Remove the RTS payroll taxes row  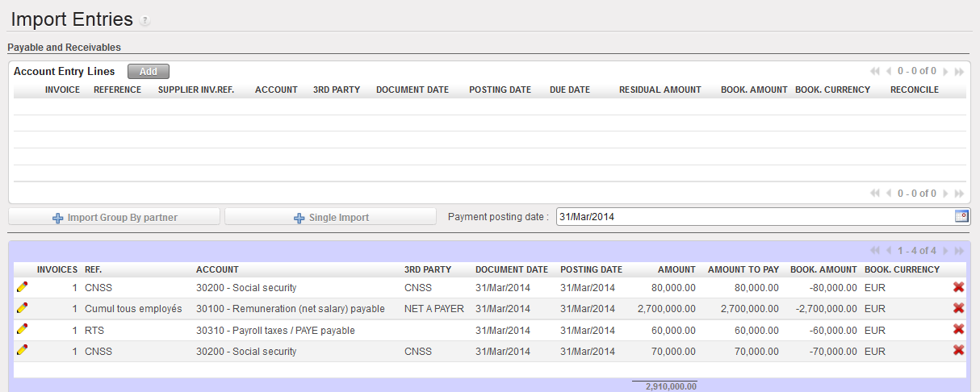[x=958, y=329]
